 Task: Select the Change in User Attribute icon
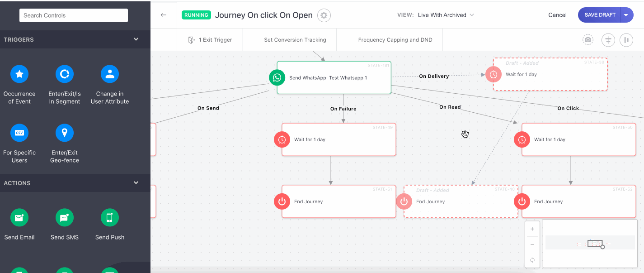pyautogui.click(x=110, y=74)
